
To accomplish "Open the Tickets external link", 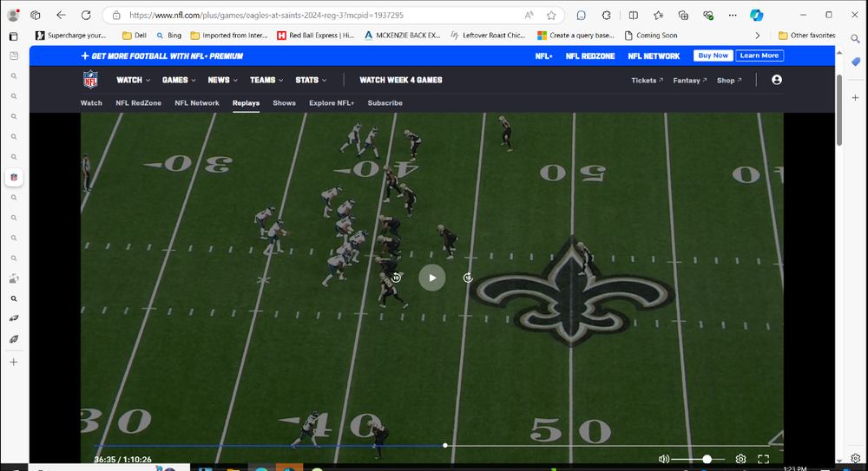I will point(647,80).
